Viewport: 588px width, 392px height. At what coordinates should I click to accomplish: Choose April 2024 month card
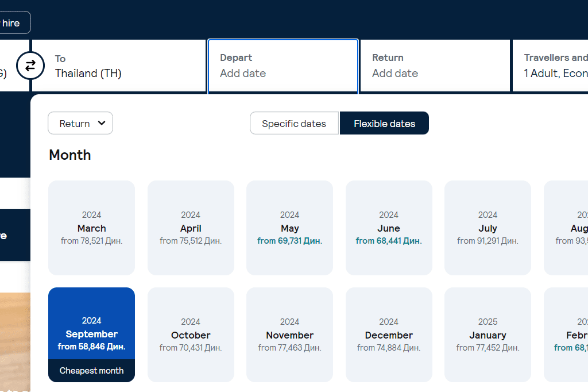[191, 228]
